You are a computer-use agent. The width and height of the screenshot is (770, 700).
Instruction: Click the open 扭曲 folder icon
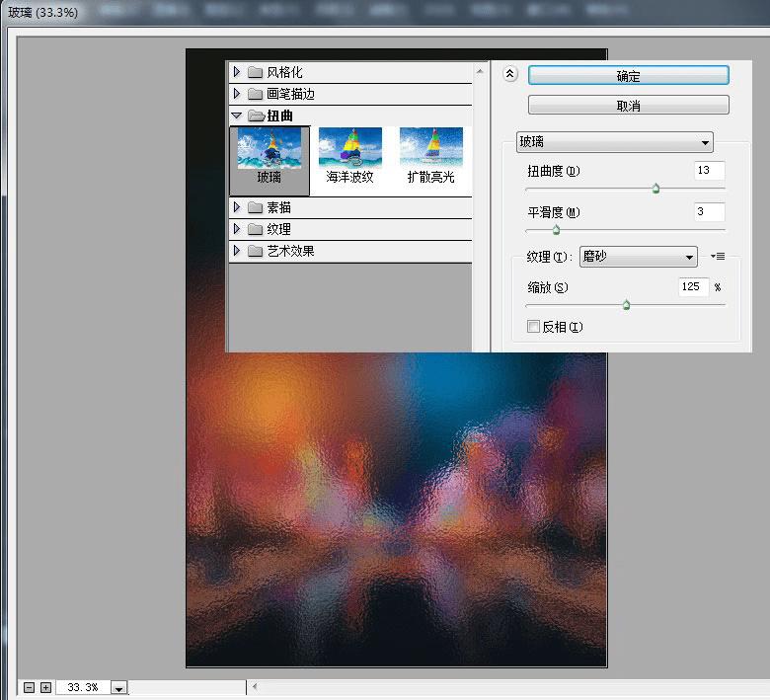coord(256,116)
